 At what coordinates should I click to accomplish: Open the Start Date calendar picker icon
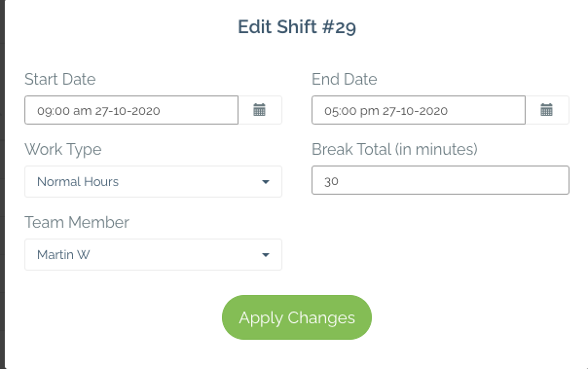coord(260,110)
